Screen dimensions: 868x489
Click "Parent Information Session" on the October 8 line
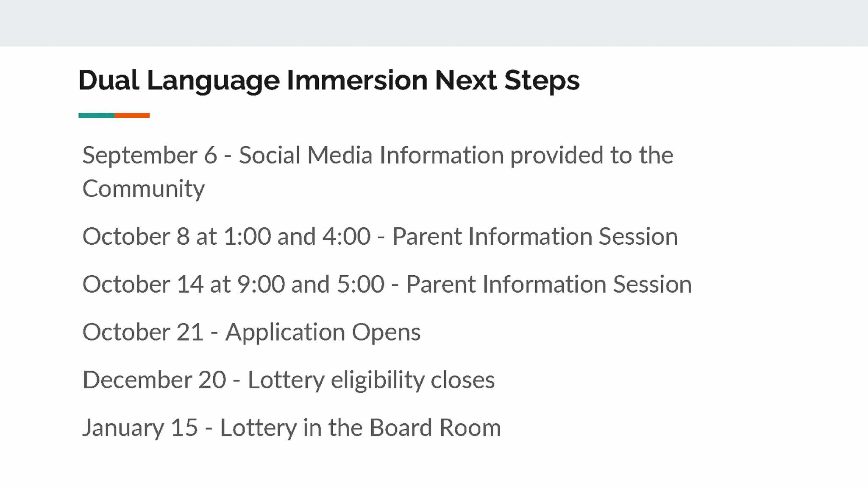coord(535,236)
